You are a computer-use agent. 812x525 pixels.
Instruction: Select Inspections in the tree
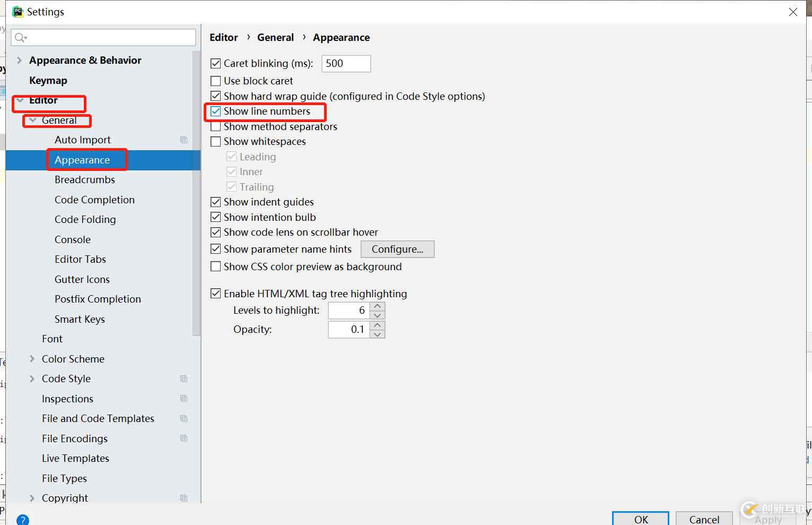[67, 399]
